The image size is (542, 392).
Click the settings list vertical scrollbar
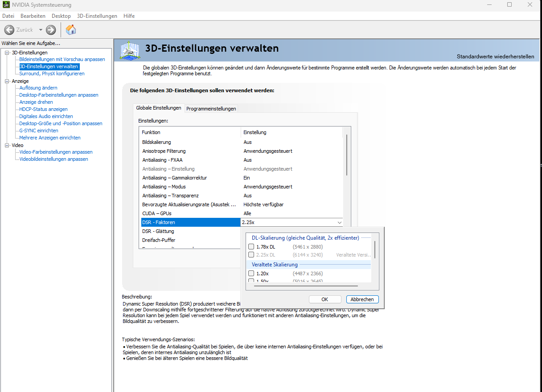point(346,155)
